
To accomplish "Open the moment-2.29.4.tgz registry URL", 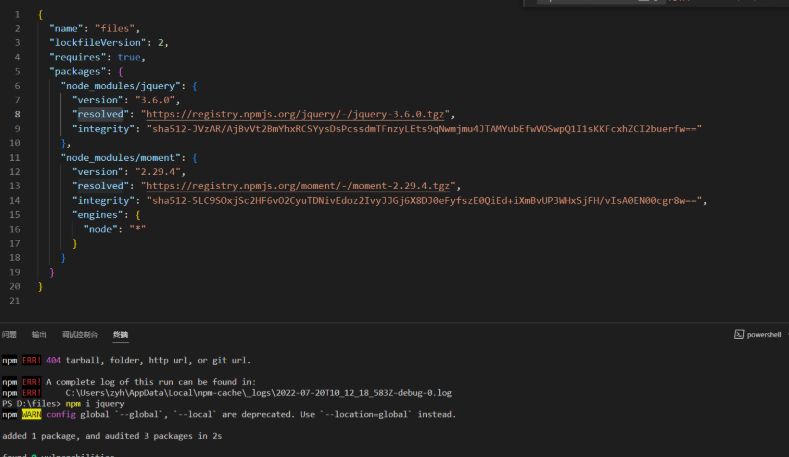I will pyautogui.click(x=299, y=186).
